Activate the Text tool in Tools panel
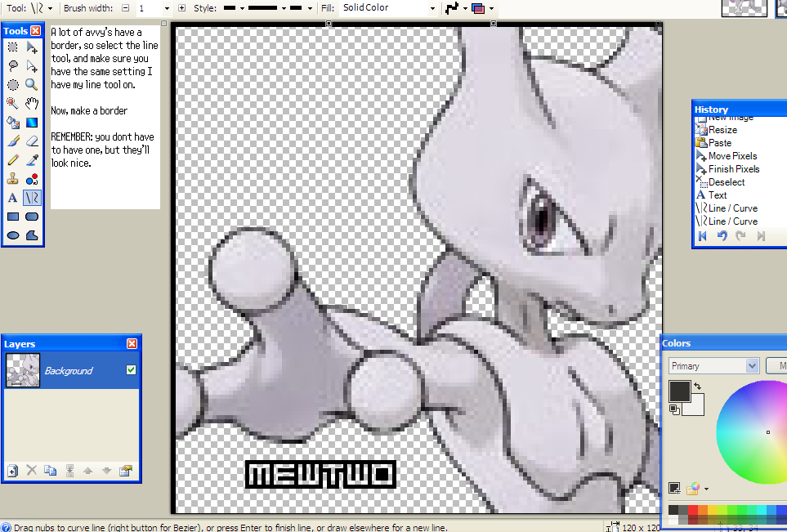Viewport: 787px width, 532px height. [12, 198]
